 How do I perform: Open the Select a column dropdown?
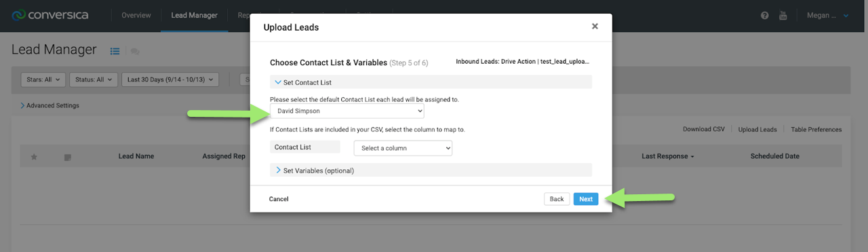coord(403,148)
